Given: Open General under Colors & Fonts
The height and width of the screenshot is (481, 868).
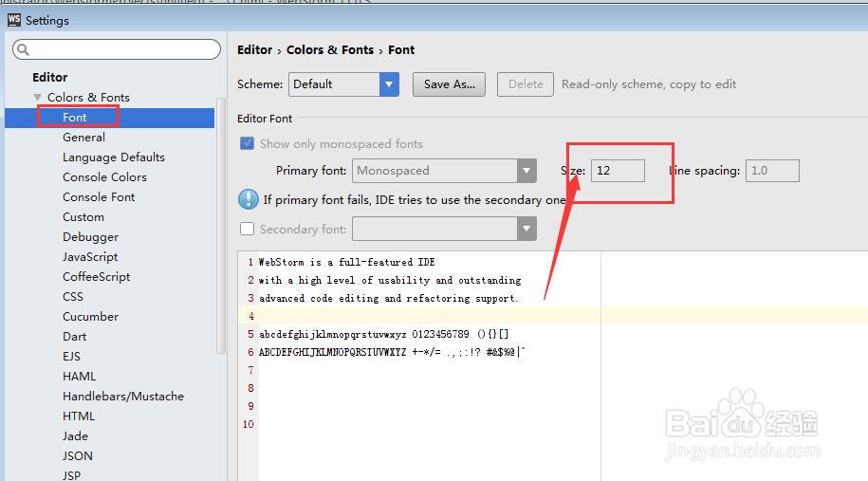Looking at the screenshot, I should (x=83, y=138).
